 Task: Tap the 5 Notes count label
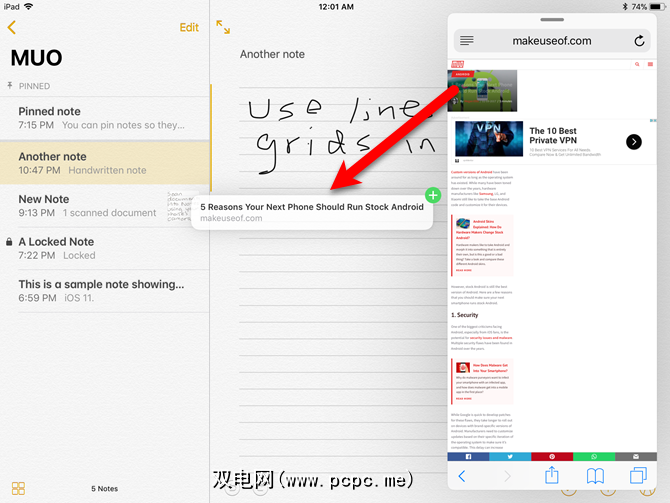[x=104, y=488]
